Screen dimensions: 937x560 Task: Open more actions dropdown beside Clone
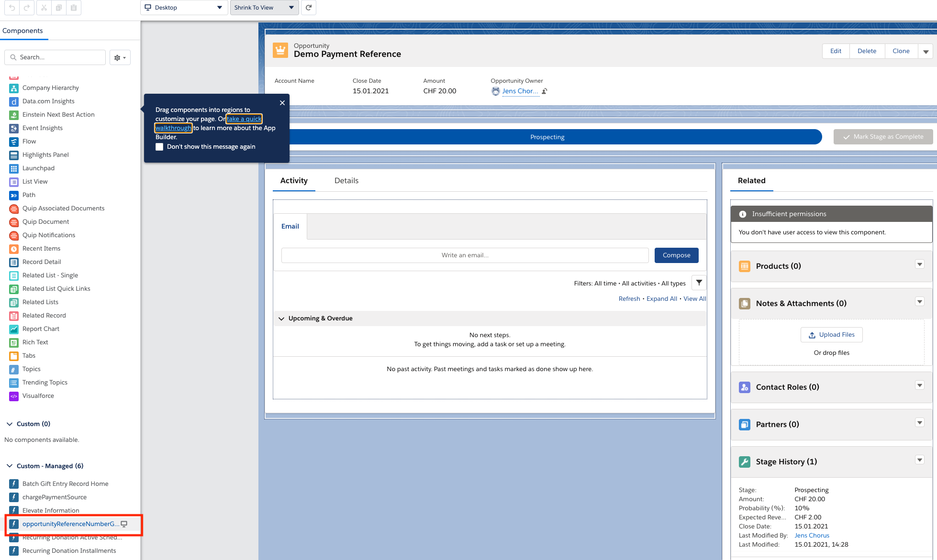[926, 51]
